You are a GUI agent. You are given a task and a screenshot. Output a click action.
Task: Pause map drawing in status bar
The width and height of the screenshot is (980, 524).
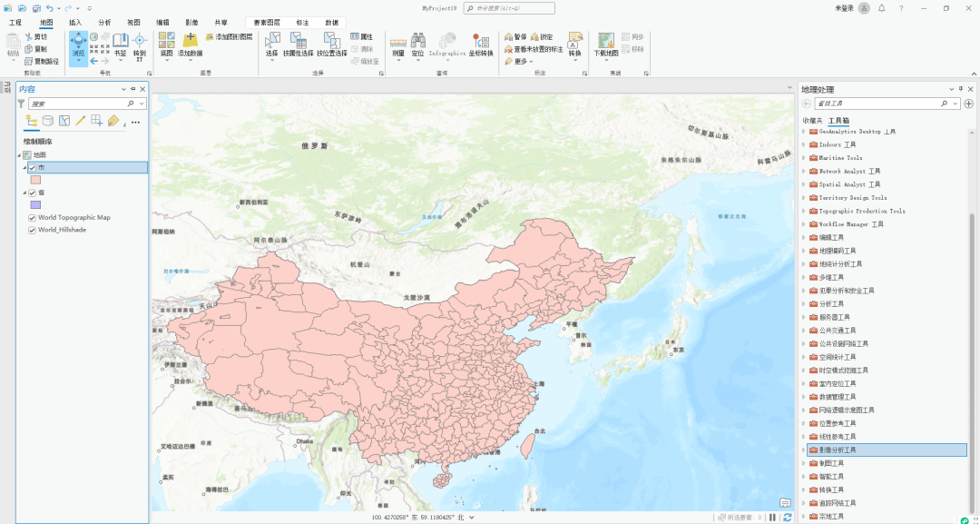point(773,517)
